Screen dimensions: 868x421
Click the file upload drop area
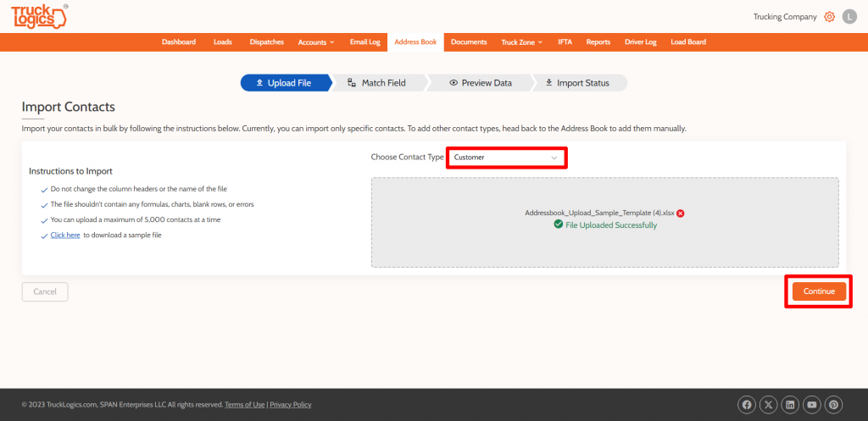[x=604, y=223]
